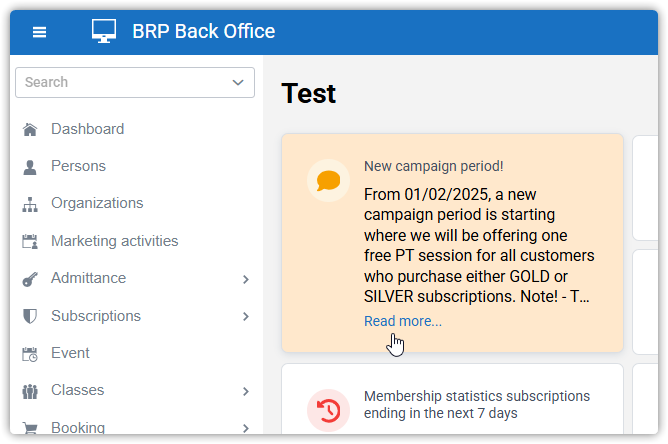Click the Persons user icon

pos(30,166)
